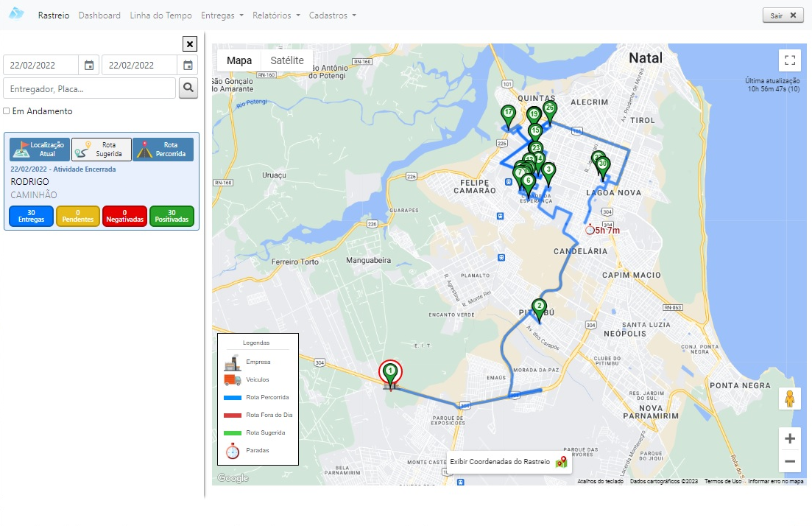The height and width of the screenshot is (526, 812).
Task: Open the Cadastros dropdown menu
Action: [x=332, y=15]
